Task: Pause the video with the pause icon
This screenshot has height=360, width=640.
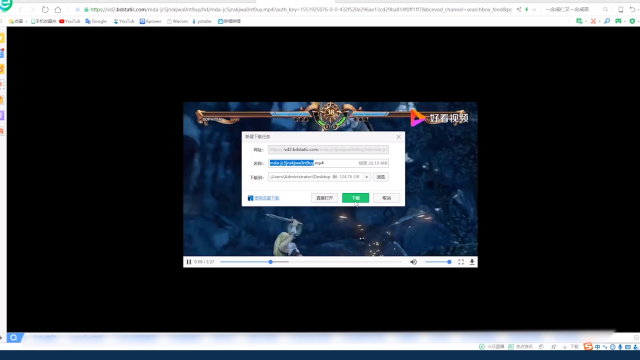Action: [x=189, y=262]
